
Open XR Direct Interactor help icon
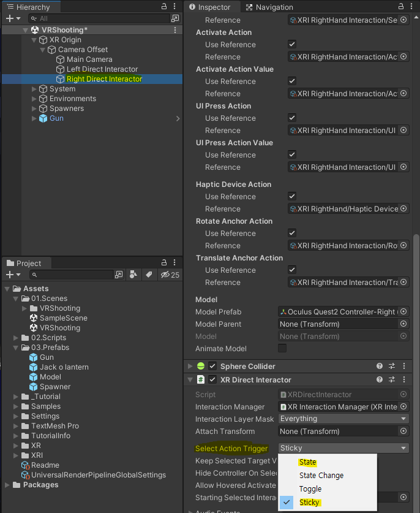click(380, 379)
